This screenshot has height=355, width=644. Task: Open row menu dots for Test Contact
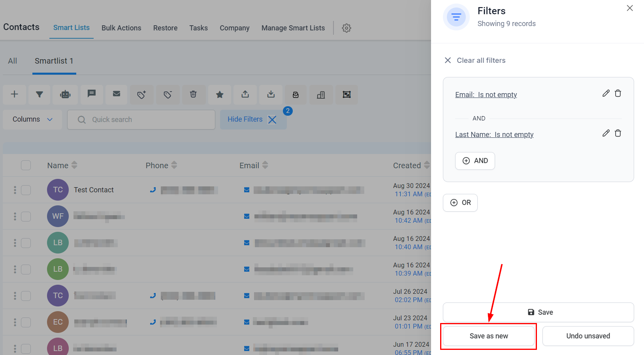[x=15, y=190]
